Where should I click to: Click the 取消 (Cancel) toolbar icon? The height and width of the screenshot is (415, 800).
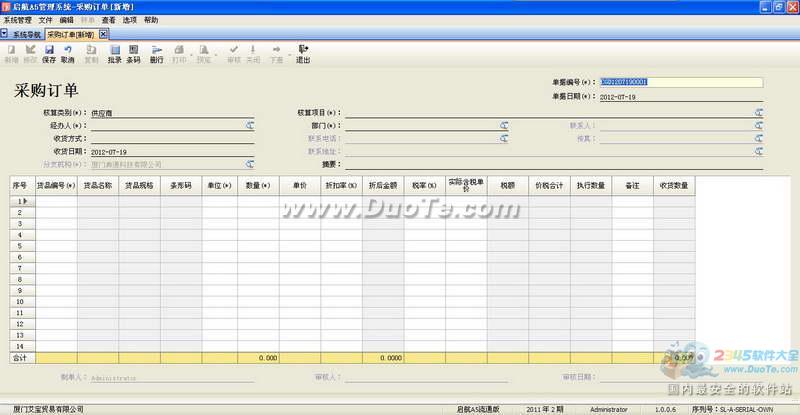(x=68, y=53)
